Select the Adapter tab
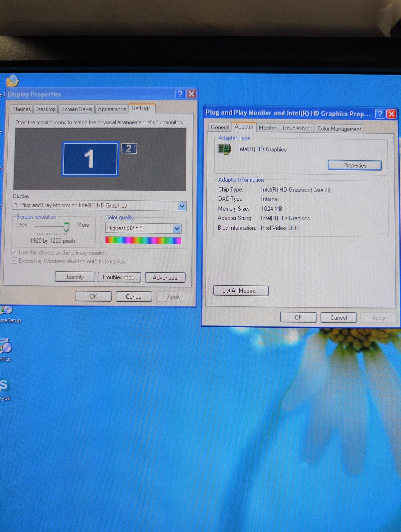Image resolution: width=401 pixels, height=532 pixels. coord(244,127)
